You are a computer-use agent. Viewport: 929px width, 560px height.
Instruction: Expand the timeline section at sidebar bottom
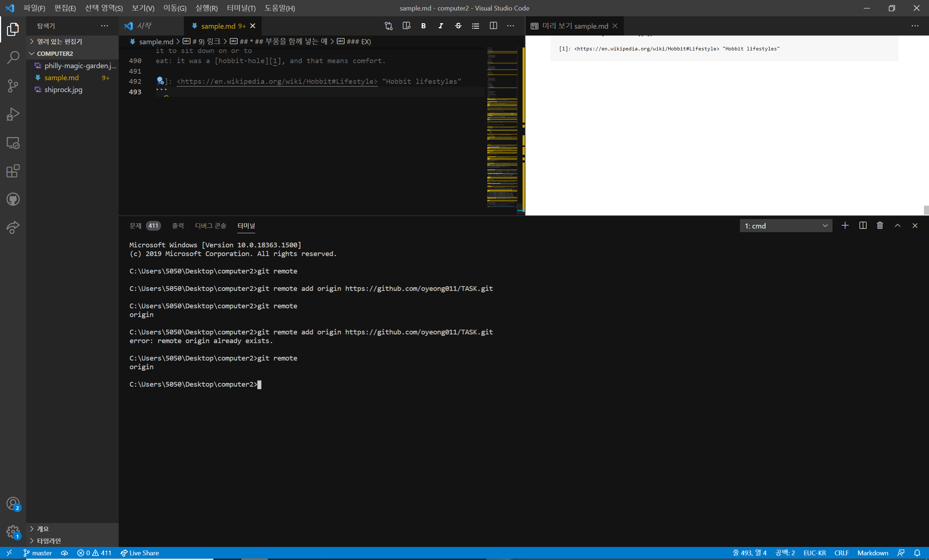[x=72, y=541]
